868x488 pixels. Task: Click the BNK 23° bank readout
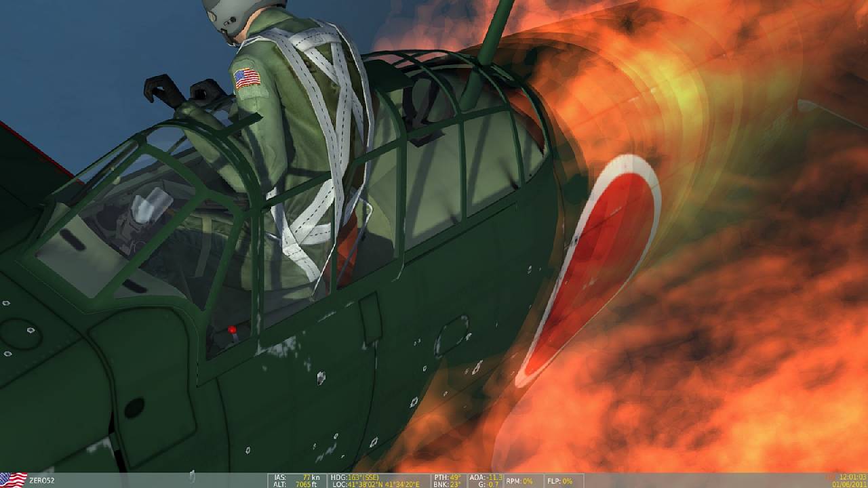[x=446, y=484]
